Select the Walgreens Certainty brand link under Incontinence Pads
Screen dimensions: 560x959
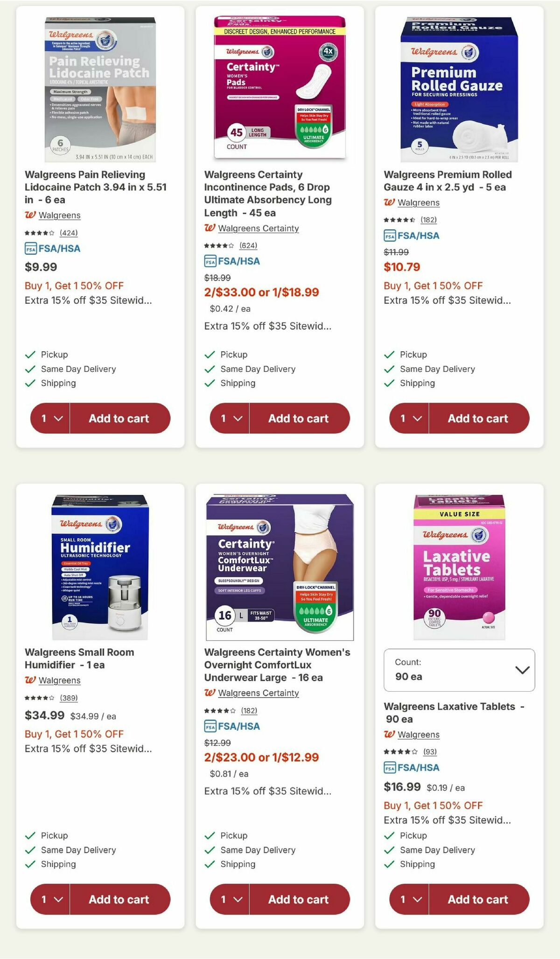point(259,229)
